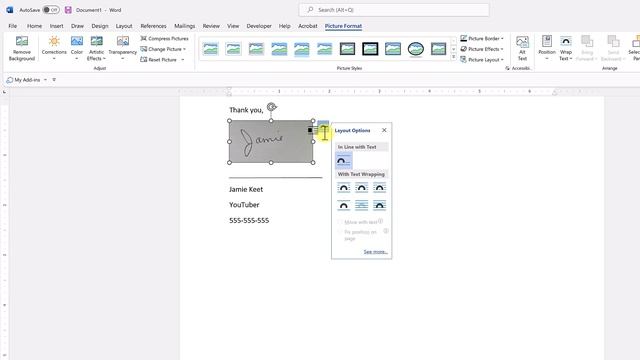Click the Save icon in title bar
The width and height of the screenshot is (640, 360).
click(68, 10)
